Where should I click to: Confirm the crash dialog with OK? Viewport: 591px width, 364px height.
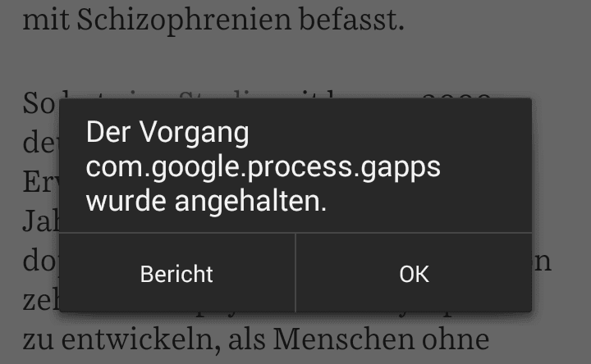tap(414, 273)
